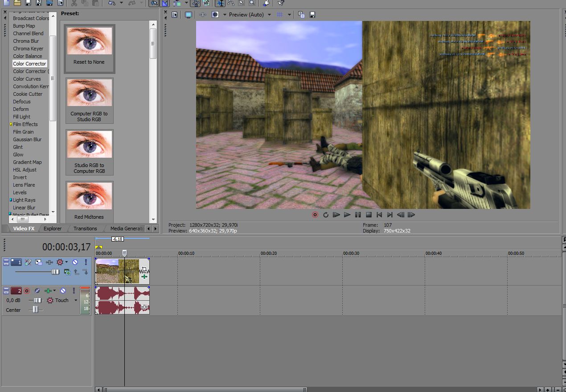Toggle the Overlays grid icon
The image size is (566, 392).
pyautogui.click(x=280, y=15)
